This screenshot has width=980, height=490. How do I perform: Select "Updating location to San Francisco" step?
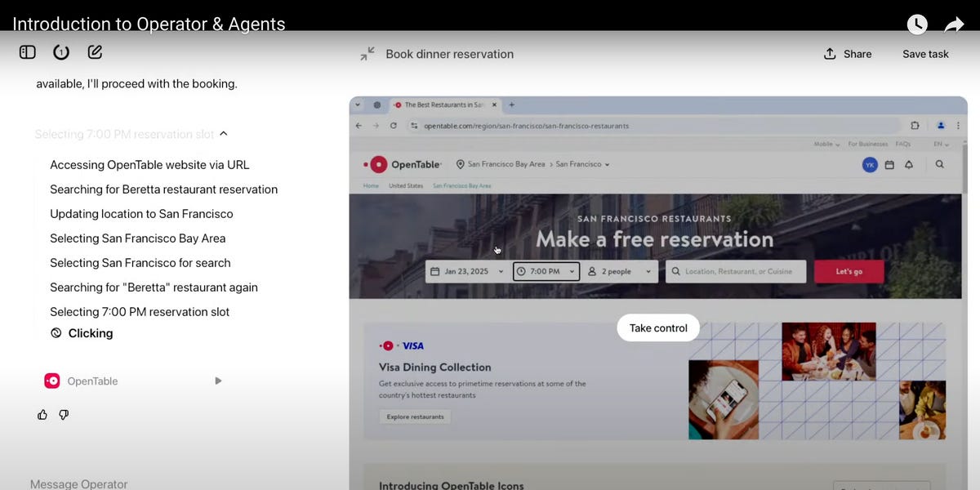[141, 214]
